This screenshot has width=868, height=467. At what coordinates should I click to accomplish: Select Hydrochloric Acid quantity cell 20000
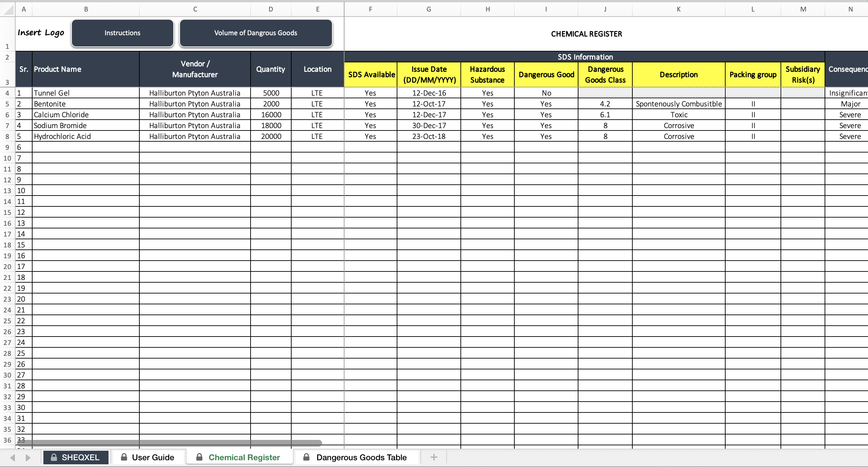[x=271, y=136]
